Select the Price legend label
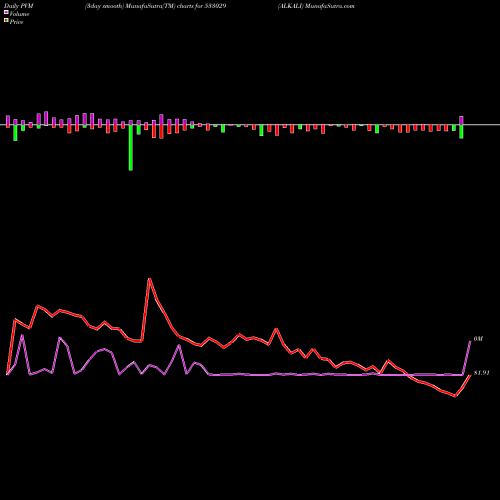 point(16,22)
